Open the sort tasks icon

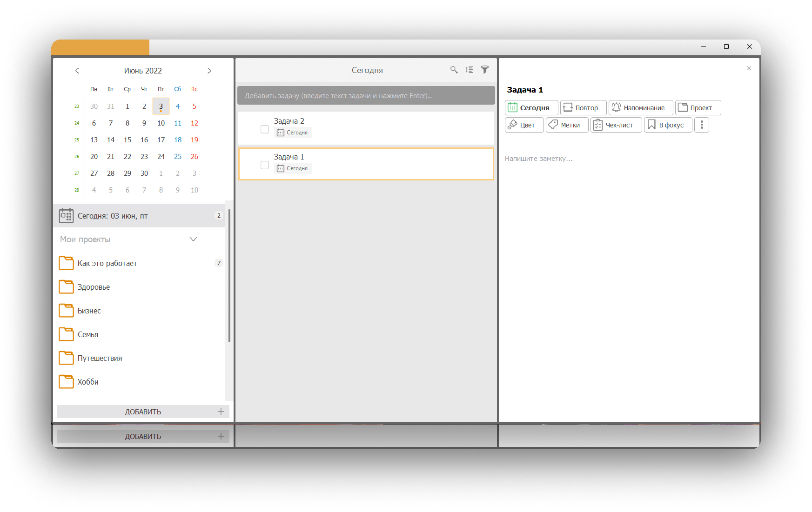tap(469, 70)
